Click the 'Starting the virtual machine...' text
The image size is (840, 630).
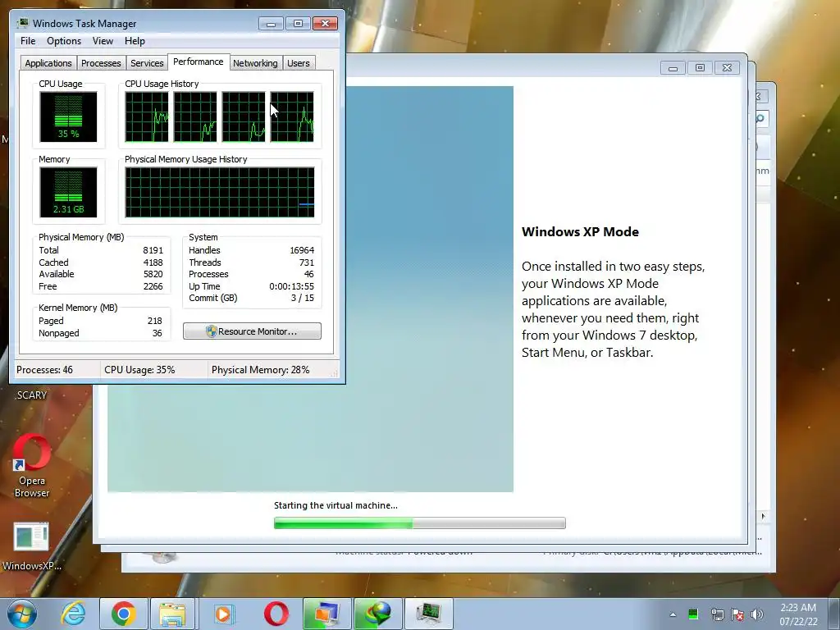pos(336,505)
